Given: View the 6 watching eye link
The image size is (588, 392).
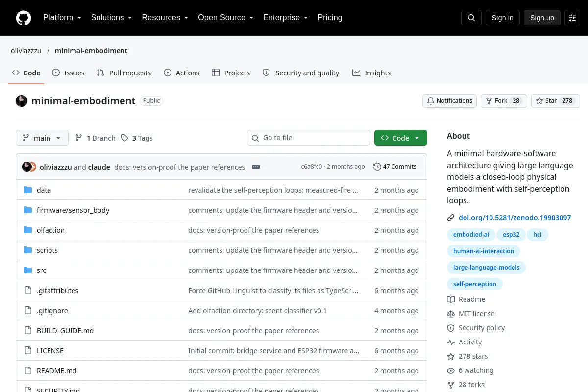Looking at the screenshot, I should click(470, 370).
